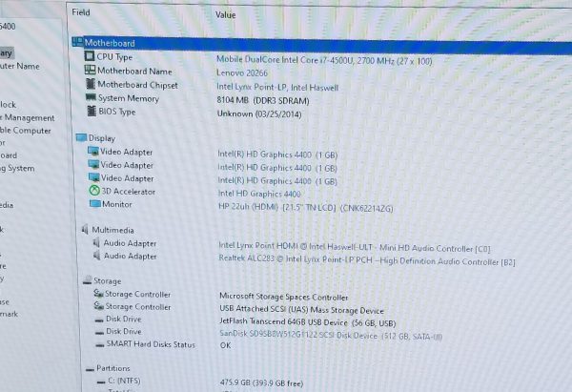Click the Storage section header
Viewport: 572px width, 392px height.
107,282
